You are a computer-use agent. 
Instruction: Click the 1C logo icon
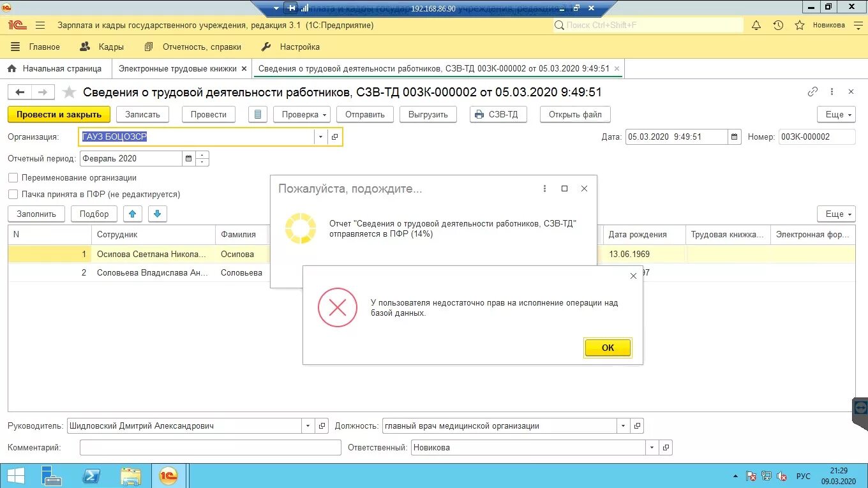16,26
